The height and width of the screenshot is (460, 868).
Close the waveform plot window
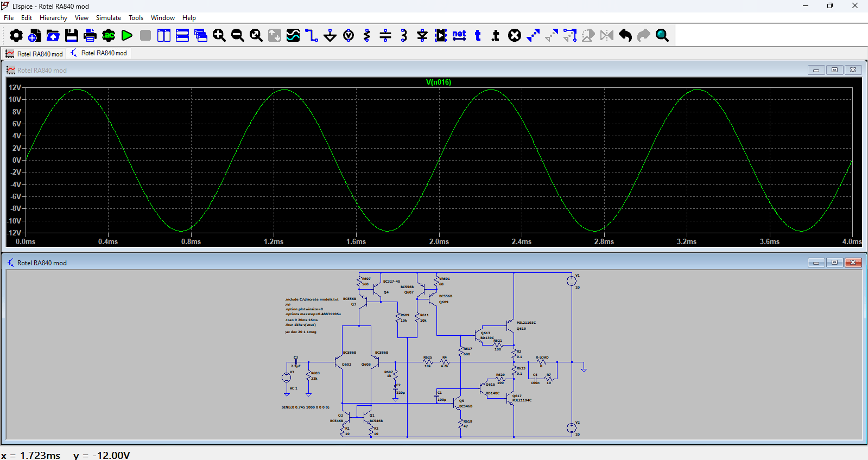click(853, 70)
